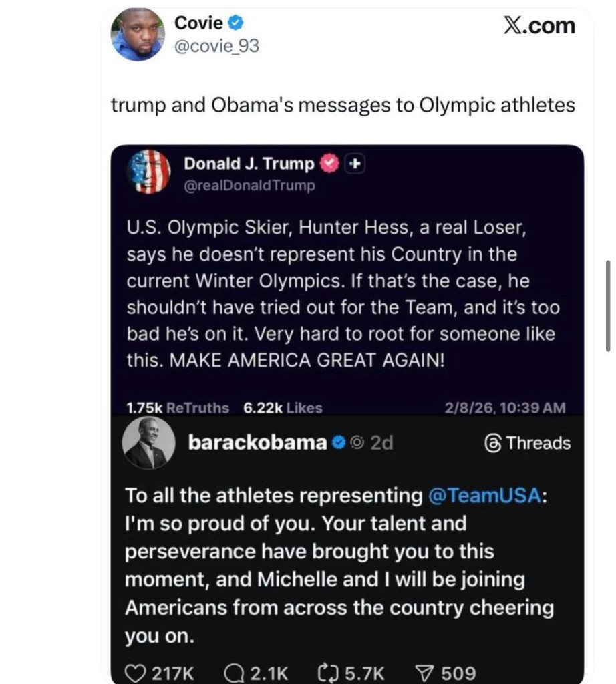616x684 pixels.
Task: Click the blue verified badge beside barackobama
Action: point(339,442)
